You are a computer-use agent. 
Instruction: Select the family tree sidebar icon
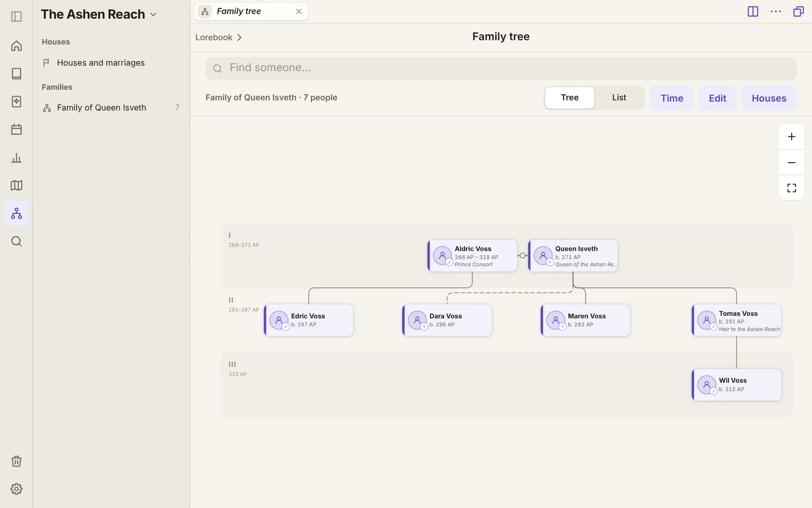(16, 213)
